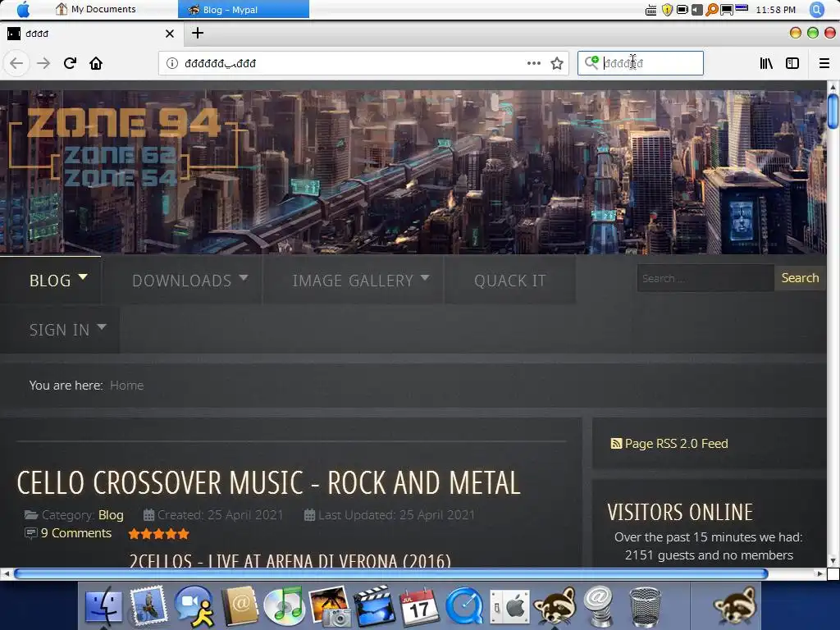Image resolution: width=840 pixels, height=630 pixels.
Task: Open the 9 Comments link
Action: point(76,533)
